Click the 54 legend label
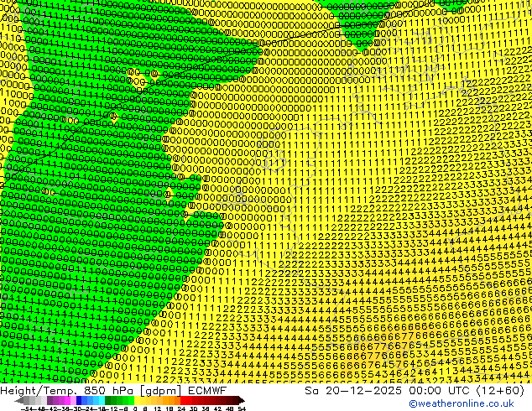Viewport: 532px width, 411px height. 242,408
